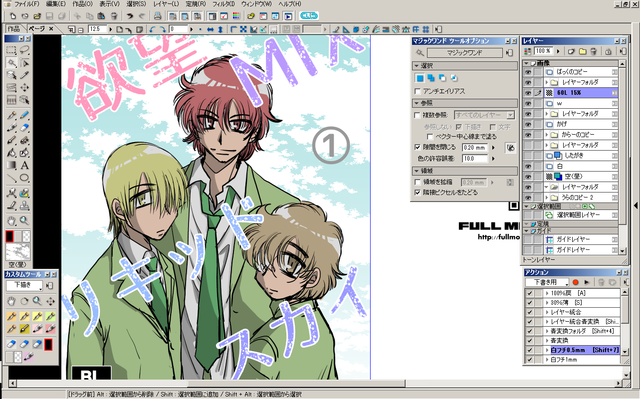This screenshot has height=399, width=640.
Task: Select the line tool
Action: [x=11, y=178]
